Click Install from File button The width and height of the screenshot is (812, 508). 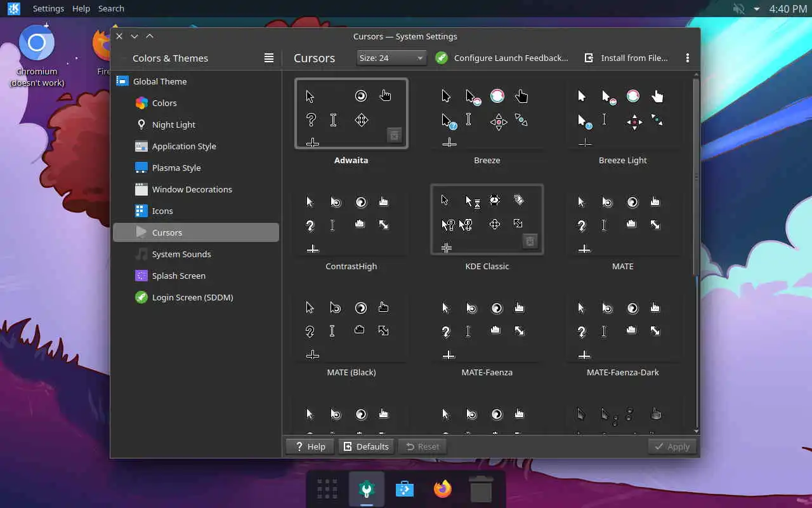click(626, 58)
